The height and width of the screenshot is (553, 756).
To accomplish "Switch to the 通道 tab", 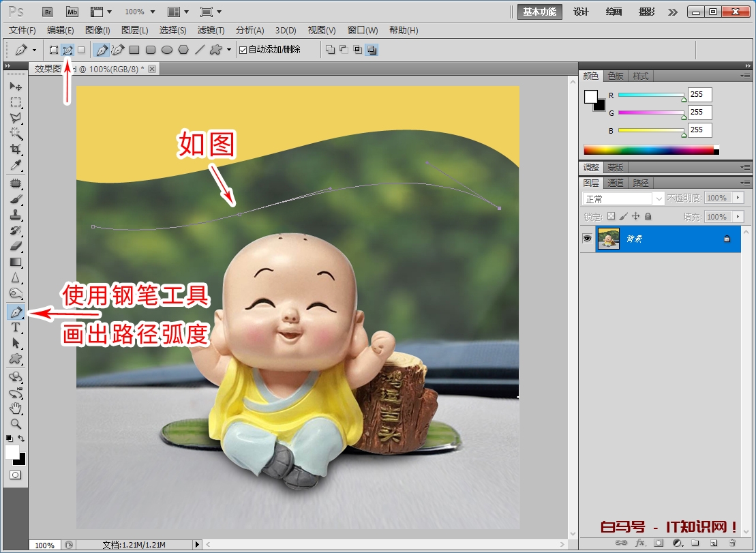I will click(616, 183).
